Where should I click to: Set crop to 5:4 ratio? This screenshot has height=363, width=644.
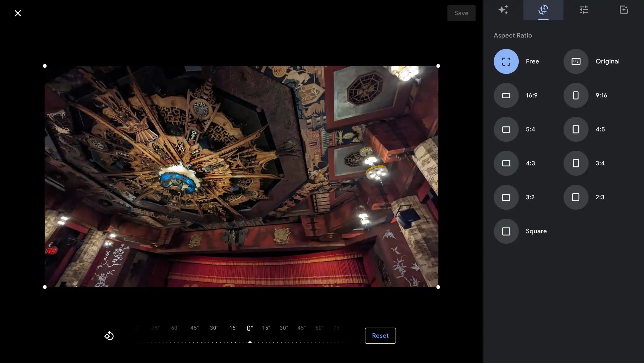pyautogui.click(x=506, y=129)
